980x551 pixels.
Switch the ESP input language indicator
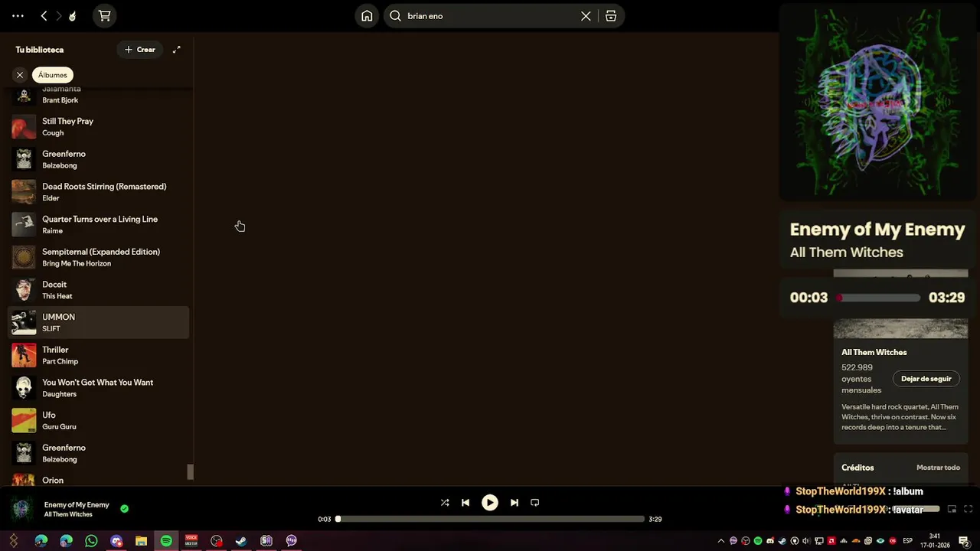(x=908, y=541)
